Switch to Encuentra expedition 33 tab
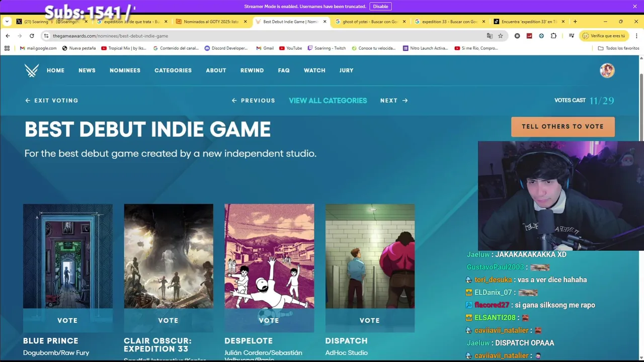644x362 pixels. (x=529, y=22)
